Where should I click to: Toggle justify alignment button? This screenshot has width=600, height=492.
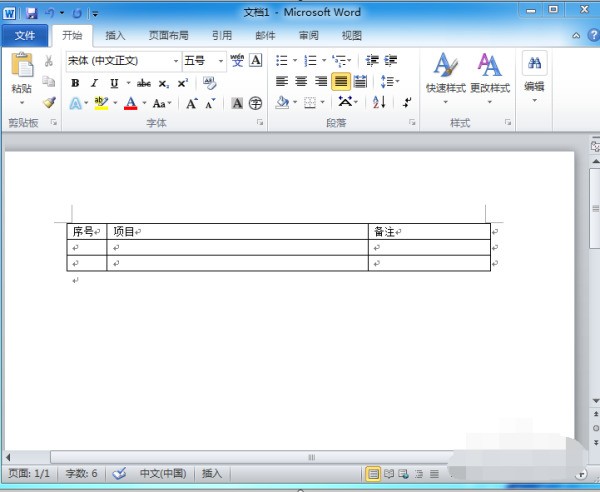[341, 82]
